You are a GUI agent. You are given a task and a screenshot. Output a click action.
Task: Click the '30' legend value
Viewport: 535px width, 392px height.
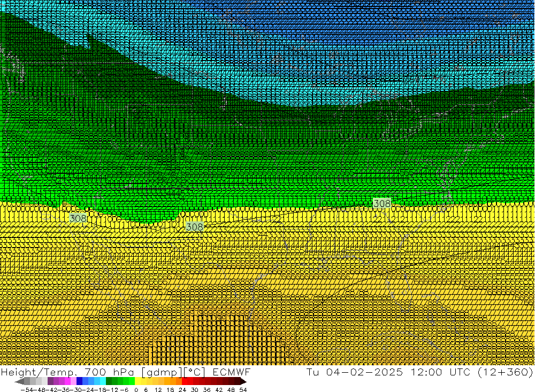195,390
